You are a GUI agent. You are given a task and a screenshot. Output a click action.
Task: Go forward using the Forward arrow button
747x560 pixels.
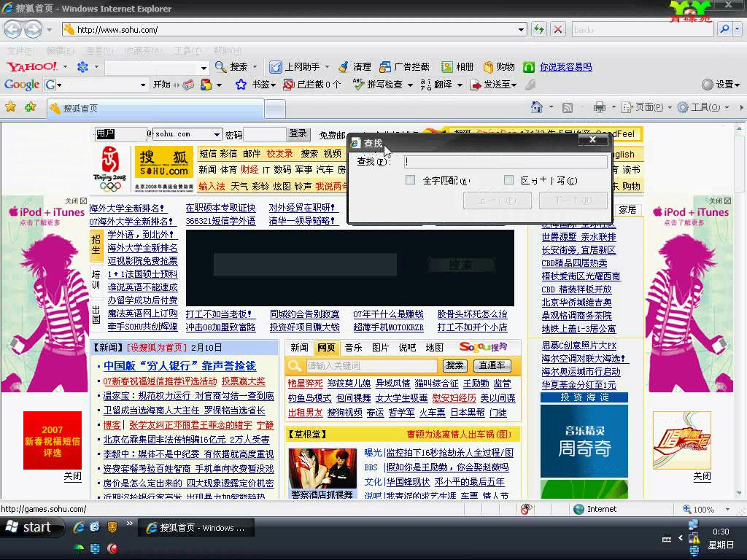34,29
